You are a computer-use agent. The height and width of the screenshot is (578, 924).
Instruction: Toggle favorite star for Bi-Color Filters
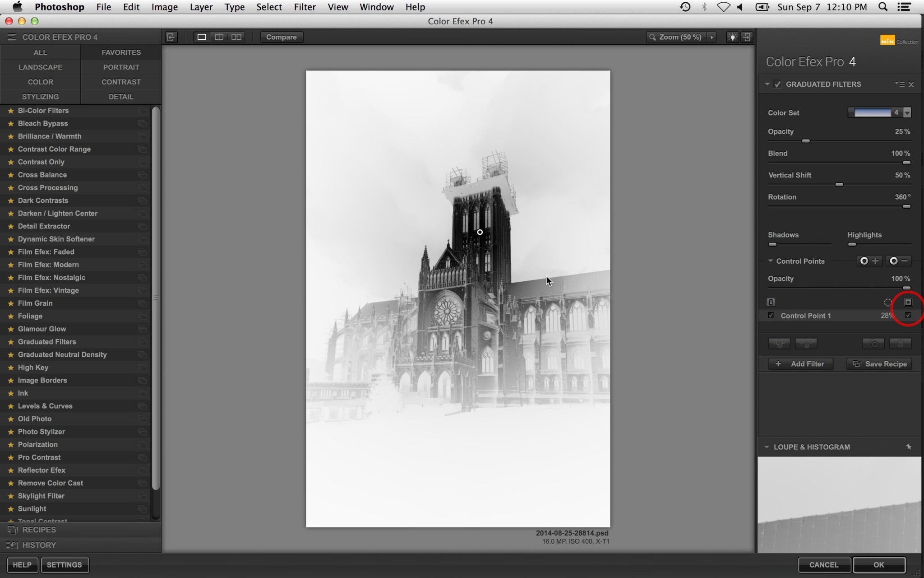point(11,111)
